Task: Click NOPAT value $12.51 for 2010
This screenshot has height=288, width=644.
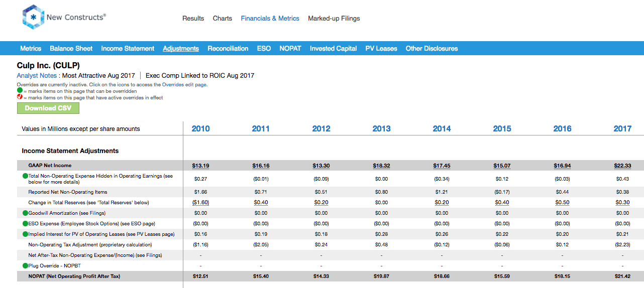Action: pyautogui.click(x=200, y=276)
